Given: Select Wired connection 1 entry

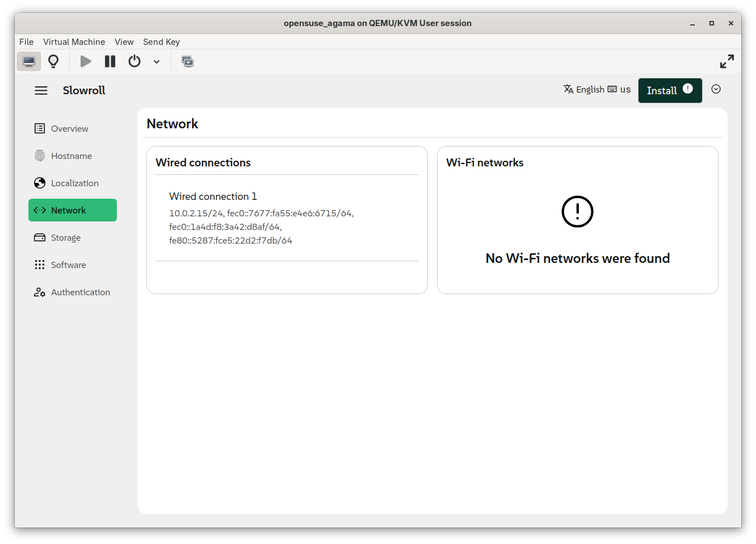Looking at the screenshot, I should tap(213, 196).
